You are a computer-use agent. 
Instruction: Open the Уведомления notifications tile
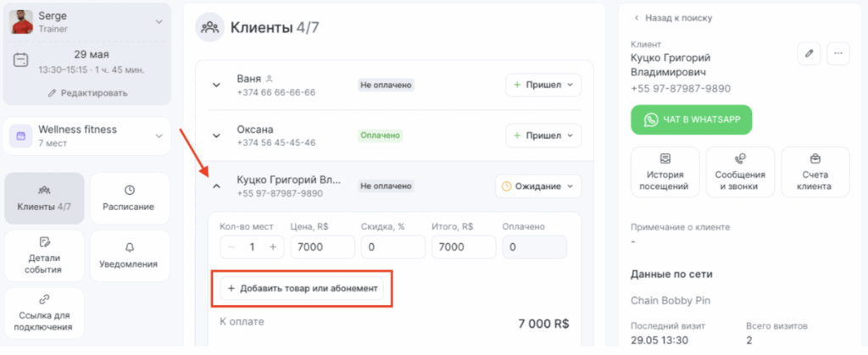[x=129, y=256]
